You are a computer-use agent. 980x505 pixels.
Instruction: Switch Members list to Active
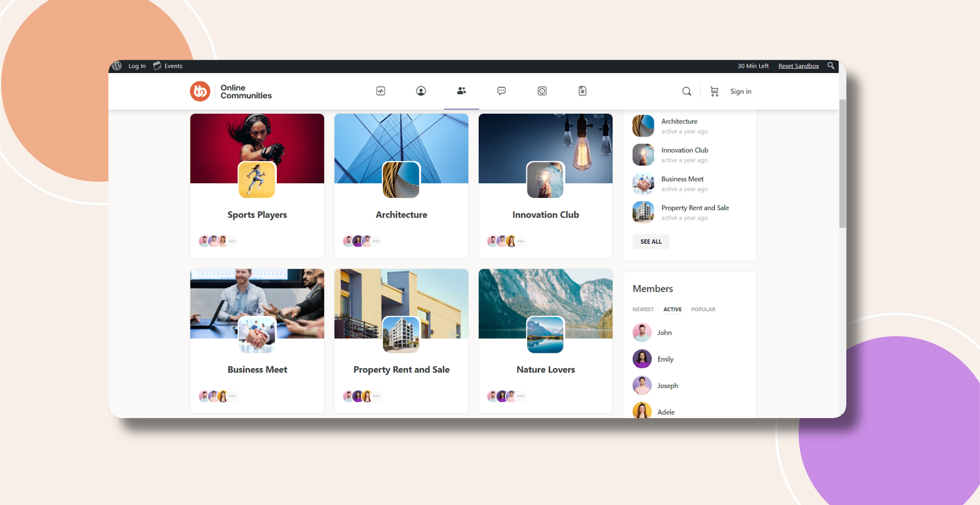pos(673,310)
